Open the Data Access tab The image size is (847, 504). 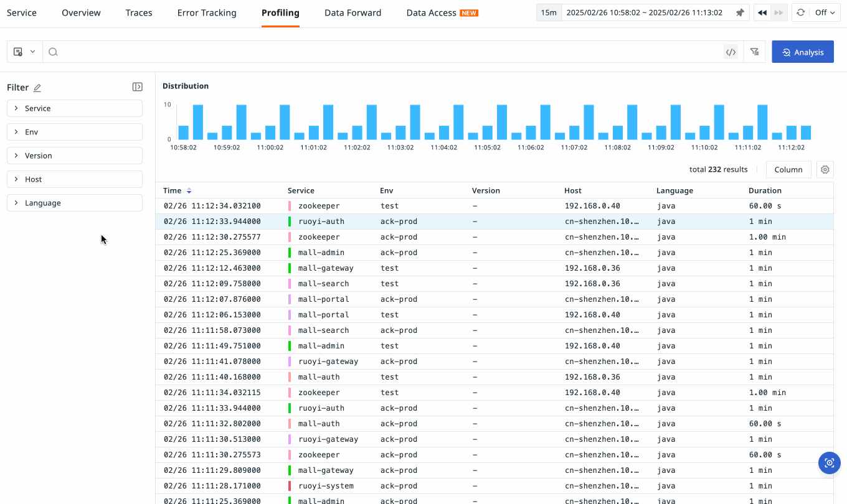click(442, 12)
